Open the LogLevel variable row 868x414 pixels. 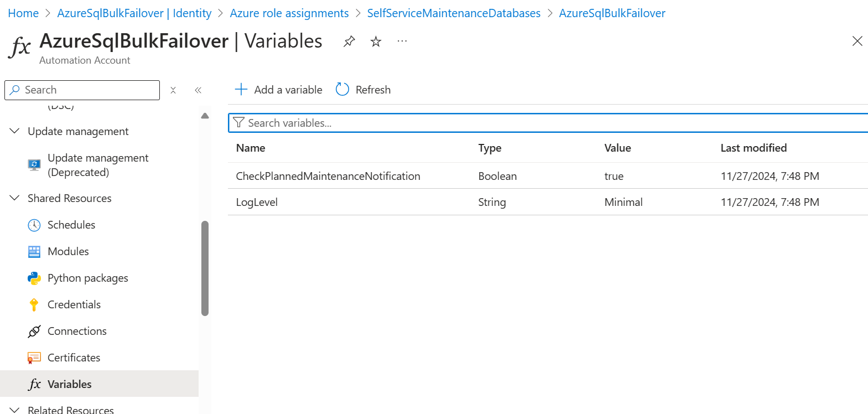click(548, 202)
